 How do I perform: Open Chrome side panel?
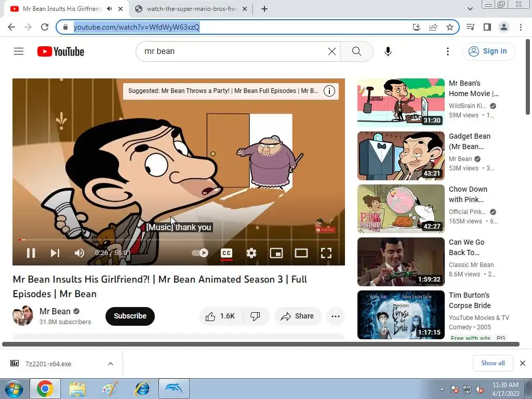click(487, 27)
